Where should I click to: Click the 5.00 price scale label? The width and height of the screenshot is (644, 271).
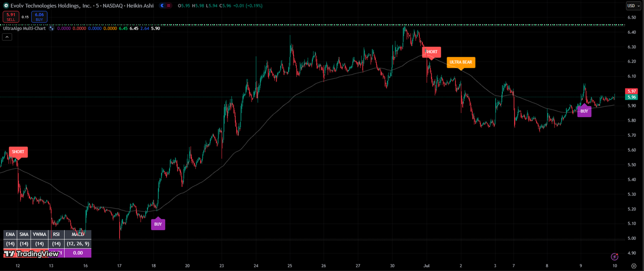pyautogui.click(x=632, y=238)
